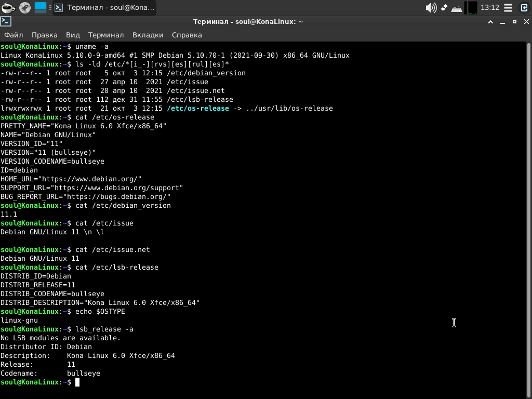Click the 'Codename: bullseye' output line

coord(50,373)
